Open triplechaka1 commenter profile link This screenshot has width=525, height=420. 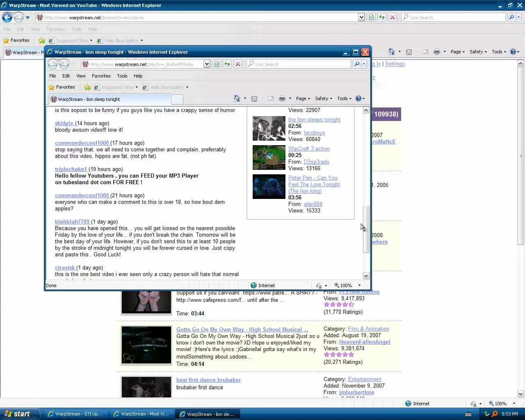71,169
